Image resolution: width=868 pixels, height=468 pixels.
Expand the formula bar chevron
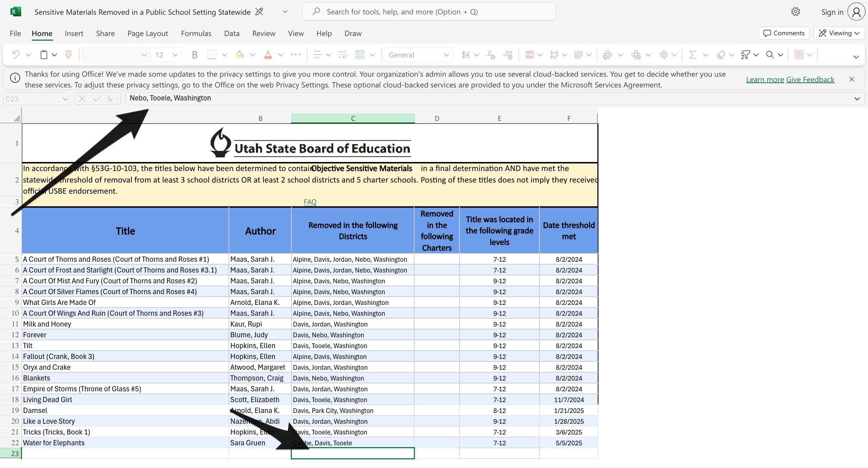pos(857,99)
